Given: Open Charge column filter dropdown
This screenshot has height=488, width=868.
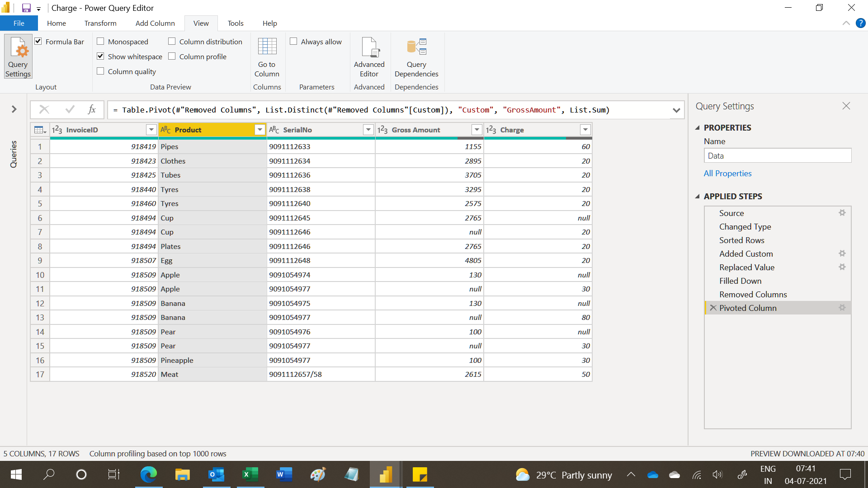Looking at the screenshot, I should [585, 130].
